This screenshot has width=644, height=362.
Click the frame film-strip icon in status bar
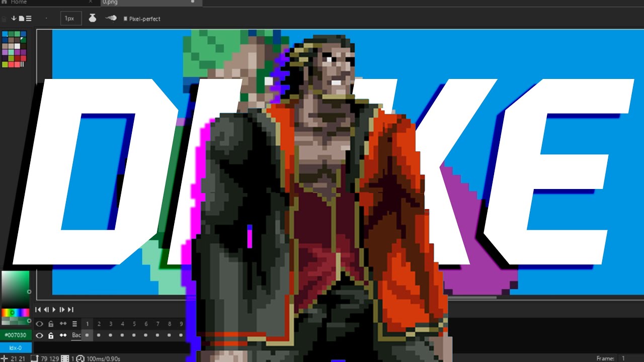pos(65,359)
